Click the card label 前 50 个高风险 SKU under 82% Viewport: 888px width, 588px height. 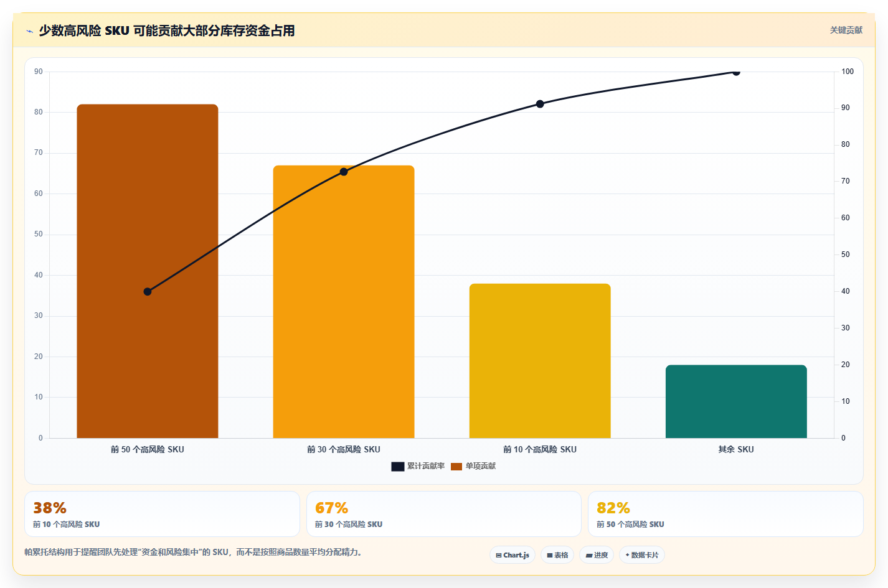[630, 525]
